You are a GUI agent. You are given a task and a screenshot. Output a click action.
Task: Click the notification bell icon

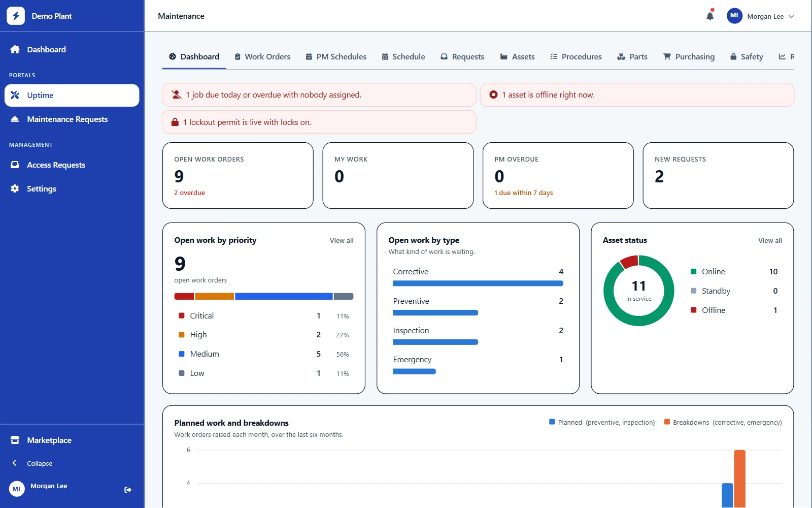[710, 16]
